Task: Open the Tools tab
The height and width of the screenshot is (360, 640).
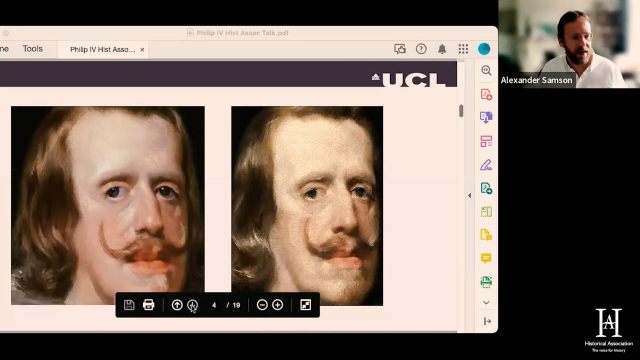Action: coord(33,49)
